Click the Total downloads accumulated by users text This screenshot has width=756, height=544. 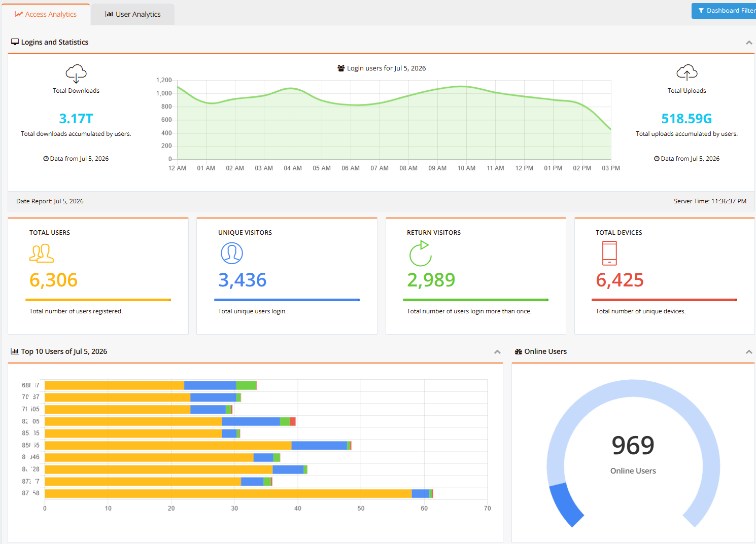[76, 134]
